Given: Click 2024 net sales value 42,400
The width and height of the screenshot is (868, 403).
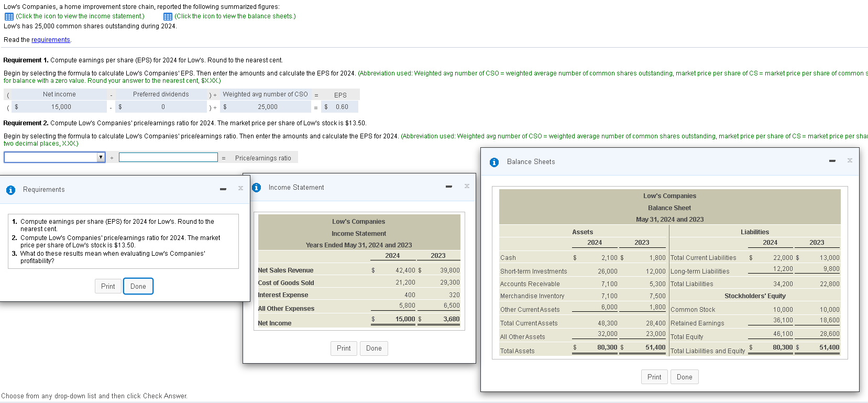Looking at the screenshot, I should [x=405, y=270].
